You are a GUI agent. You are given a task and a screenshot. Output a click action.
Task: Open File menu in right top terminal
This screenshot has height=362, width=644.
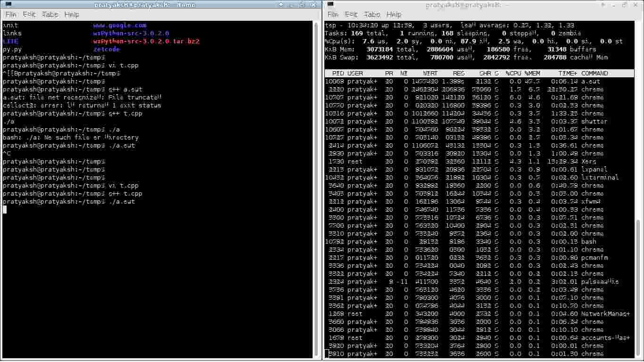click(x=333, y=15)
